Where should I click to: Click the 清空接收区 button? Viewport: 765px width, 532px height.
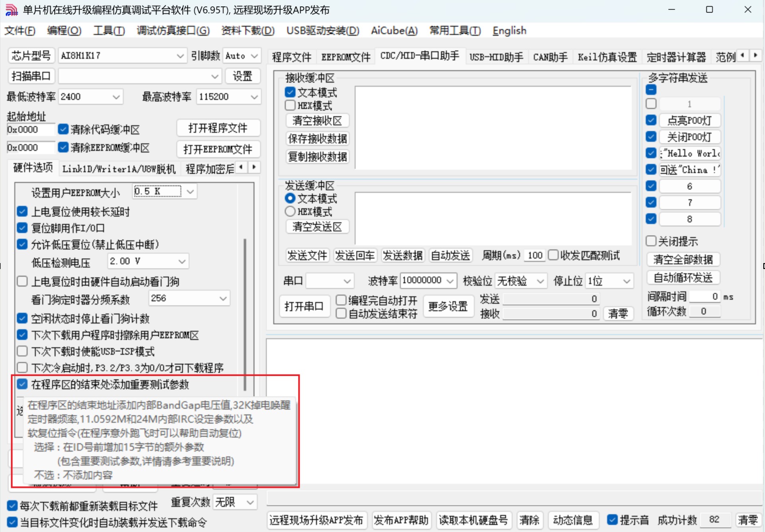point(317,121)
